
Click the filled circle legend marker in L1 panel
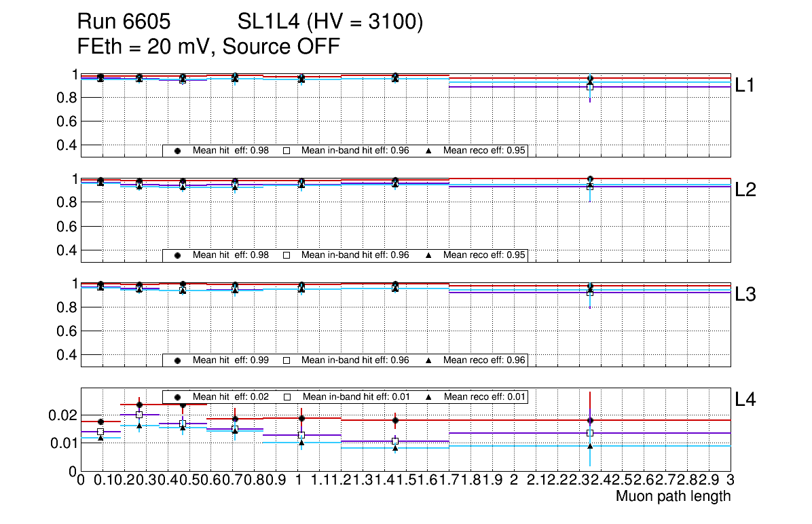pos(178,151)
